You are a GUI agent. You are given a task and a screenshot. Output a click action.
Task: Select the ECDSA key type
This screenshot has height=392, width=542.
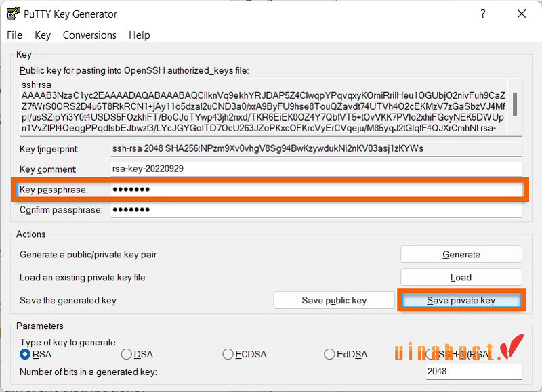[245, 354]
